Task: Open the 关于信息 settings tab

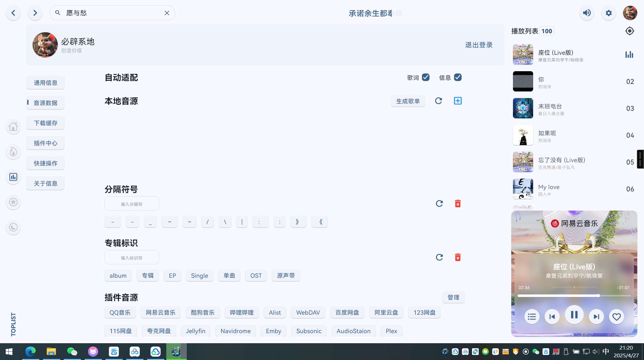Action: click(x=45, y=183)
